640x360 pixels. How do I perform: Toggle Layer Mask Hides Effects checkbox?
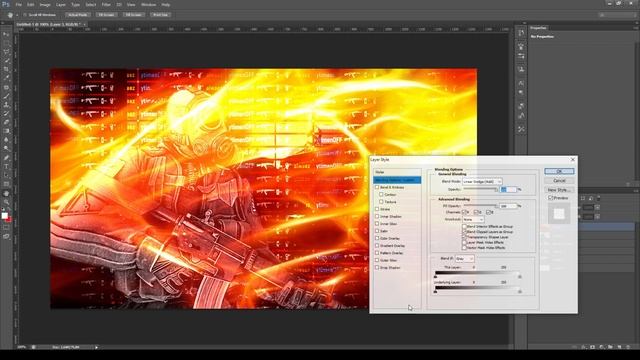point(464,242)
